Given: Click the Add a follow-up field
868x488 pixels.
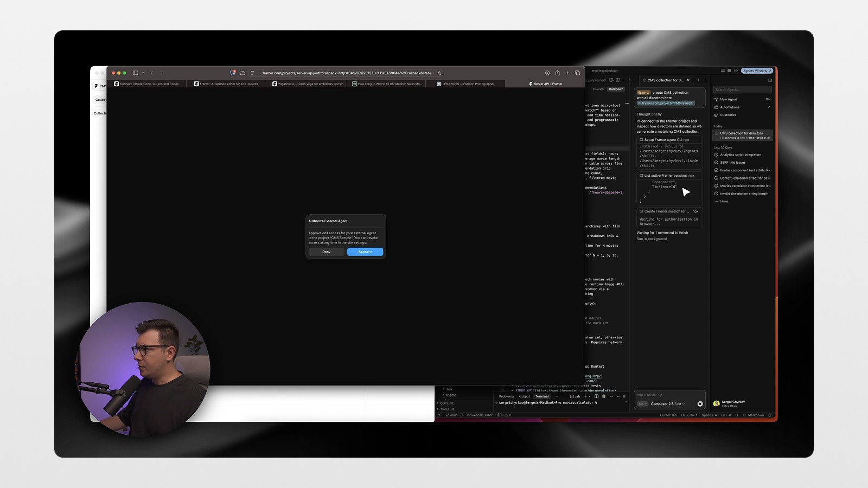Looking at the screenshot, I should click(669, 395).
